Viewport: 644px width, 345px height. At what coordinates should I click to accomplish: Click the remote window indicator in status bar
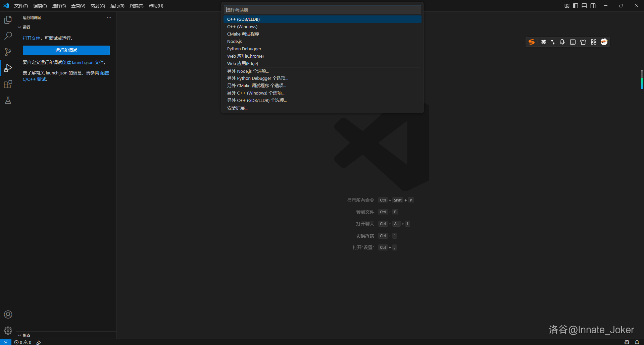click(x=5, y=342)
